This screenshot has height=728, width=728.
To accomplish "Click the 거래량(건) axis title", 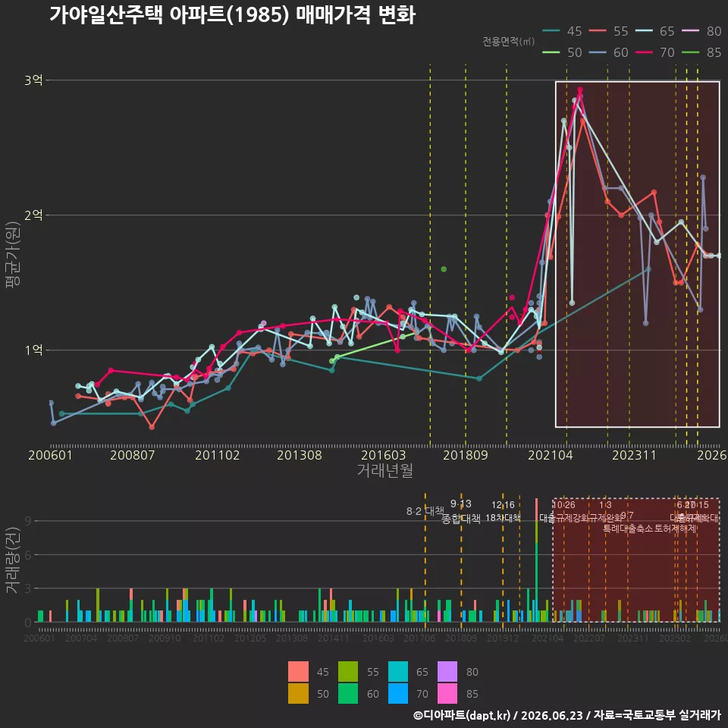I will [13, 560].
